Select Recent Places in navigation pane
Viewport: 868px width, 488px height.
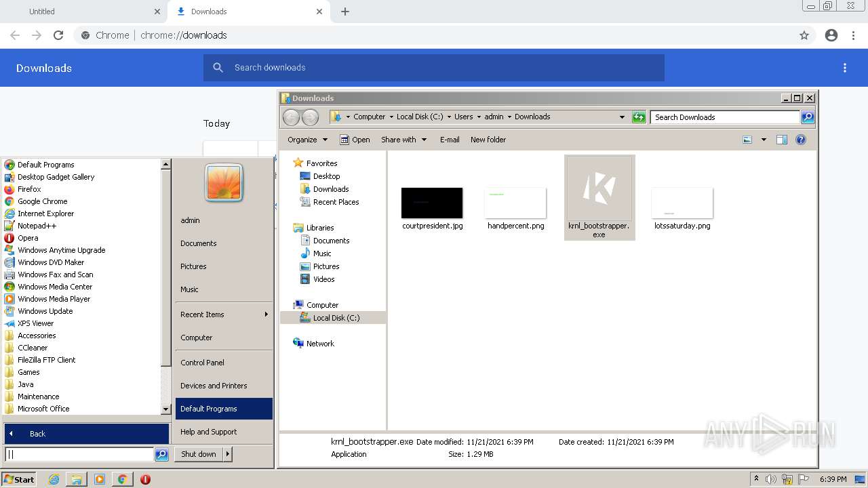pos(336,202)
